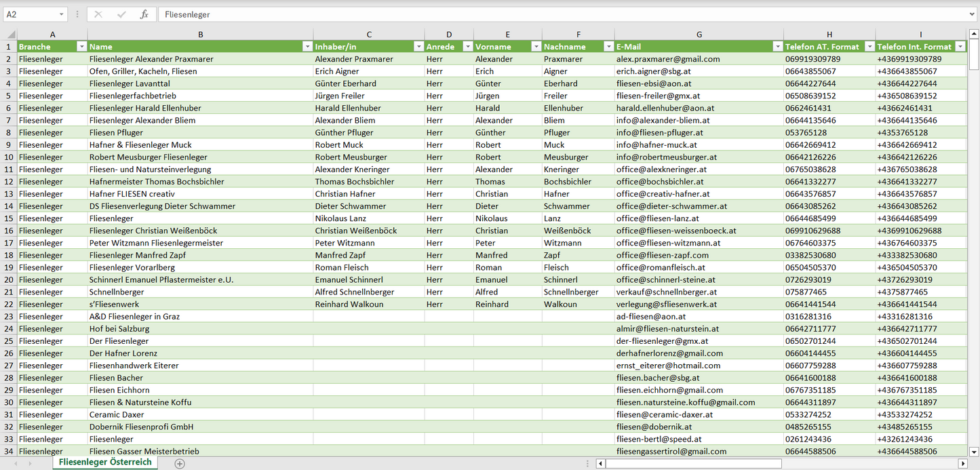980x470 pixels.
Task: Click the formula bar Enter checkmark icon
Action: point(121,14)
